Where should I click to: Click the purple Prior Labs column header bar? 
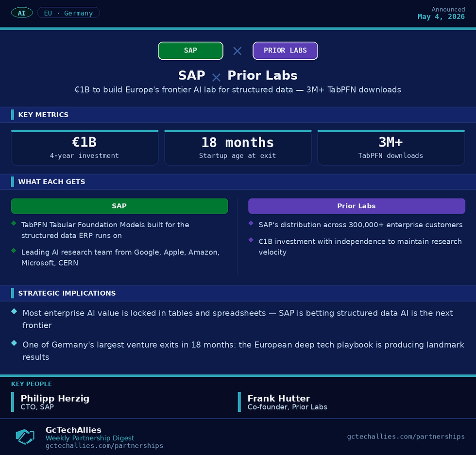pos(357,206)
